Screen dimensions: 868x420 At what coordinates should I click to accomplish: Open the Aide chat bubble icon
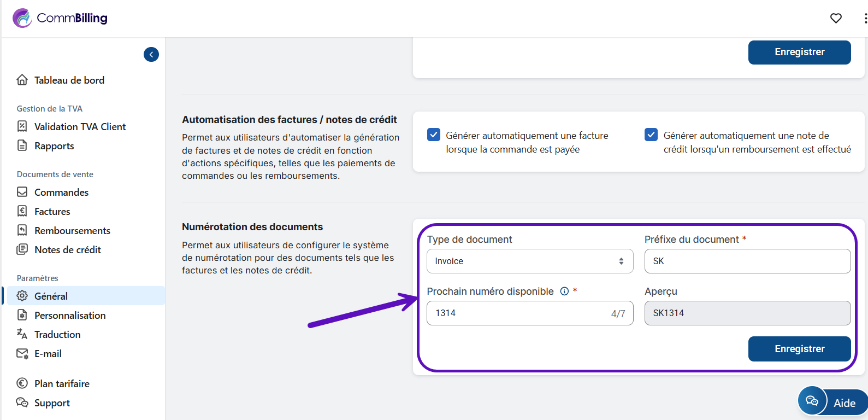click(812, 401)
